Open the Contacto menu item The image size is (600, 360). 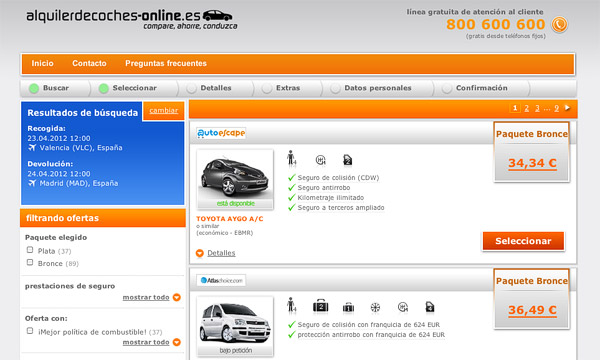pyautogui.click(x=89, y=64)
